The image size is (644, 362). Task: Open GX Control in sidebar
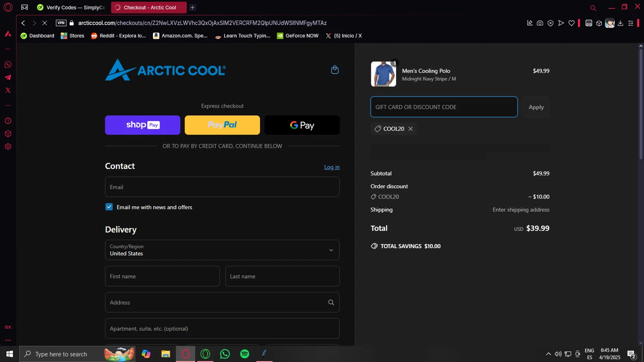pyautogui.click(x=8, y=327)
